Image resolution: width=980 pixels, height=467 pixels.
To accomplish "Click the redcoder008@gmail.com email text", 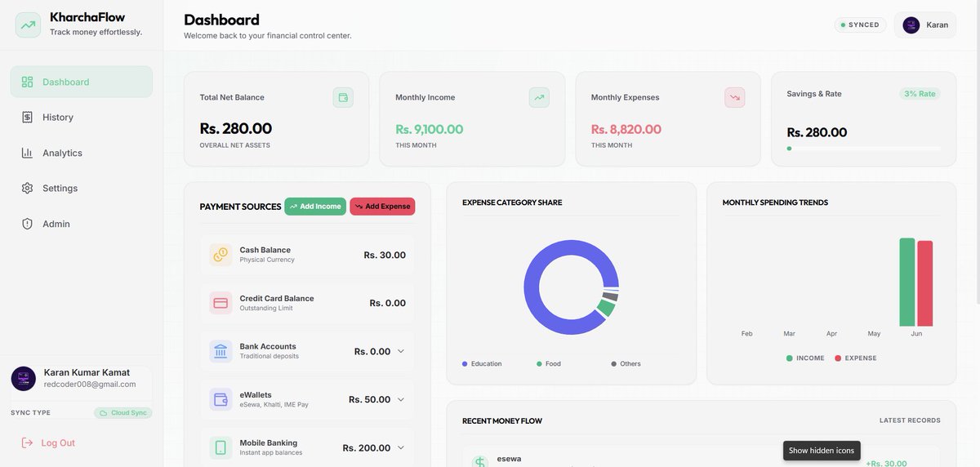I will (90, 384).
